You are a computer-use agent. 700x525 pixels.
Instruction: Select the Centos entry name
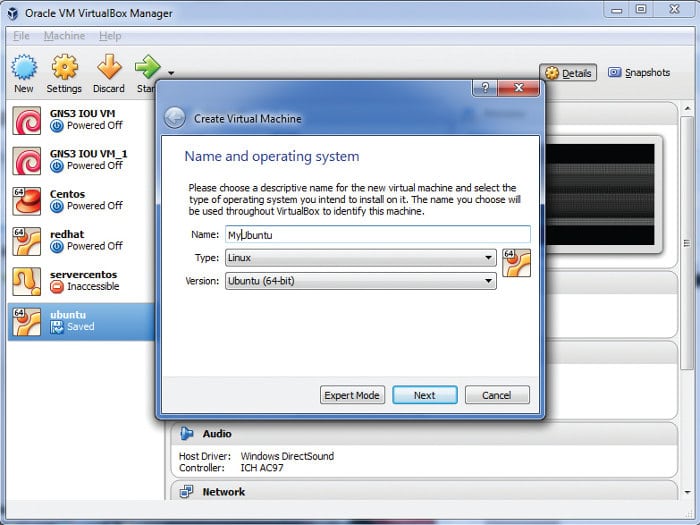point(67,194)
